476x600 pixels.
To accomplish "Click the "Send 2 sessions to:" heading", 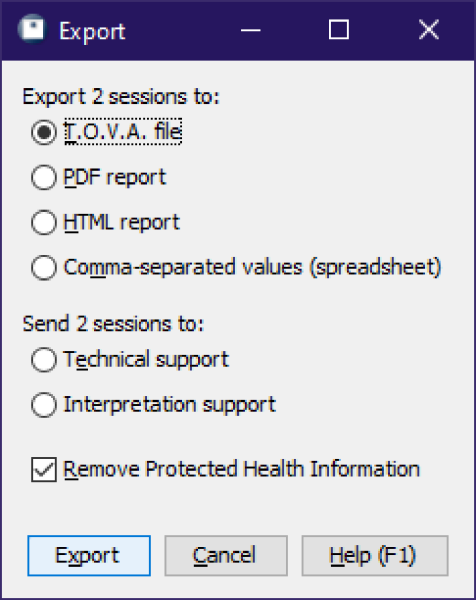I will tap(113, 324).
